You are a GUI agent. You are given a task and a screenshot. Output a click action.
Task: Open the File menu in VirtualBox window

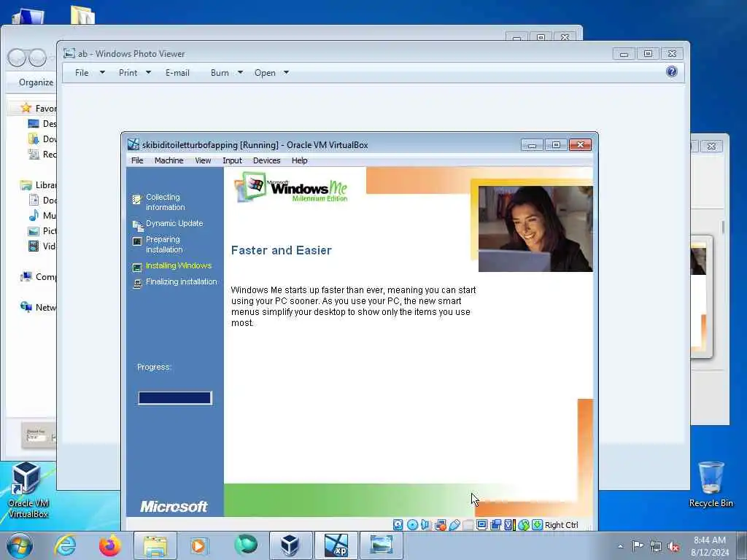[137, 160]
